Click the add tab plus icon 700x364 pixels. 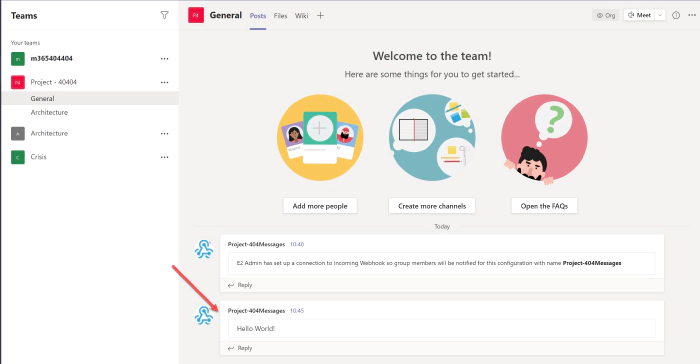[320, 16]
